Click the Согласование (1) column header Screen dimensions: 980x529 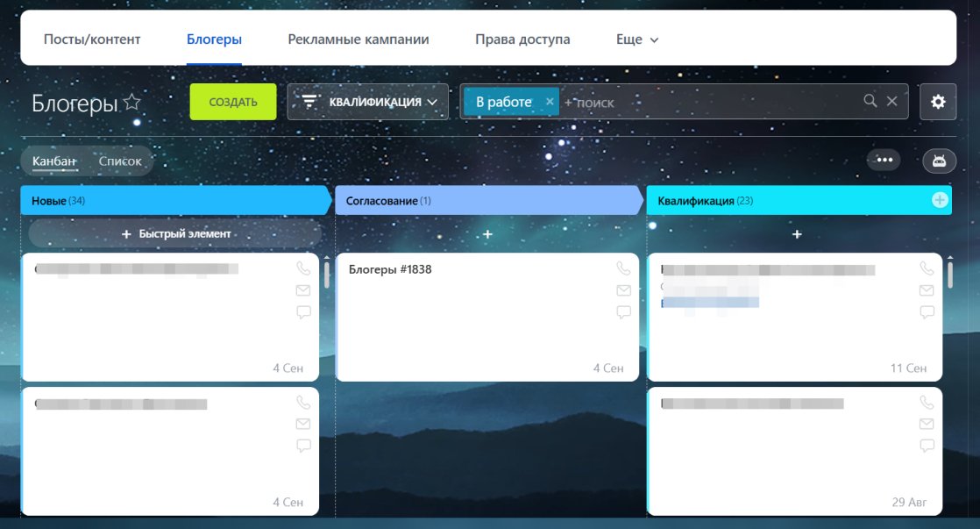point(489,201)
